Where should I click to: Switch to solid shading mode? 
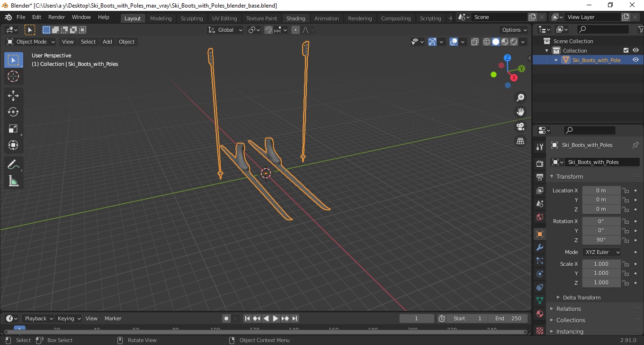pos(496,42)
